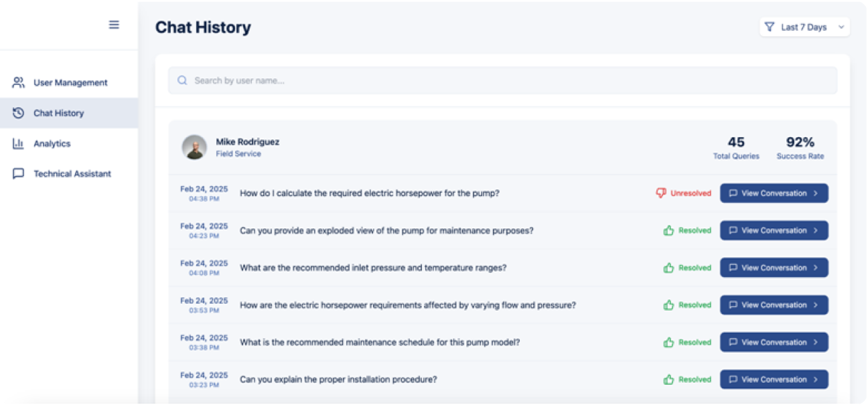The width and height of the screenshot is (868, 405).
Task: Open the hamburger menu at the top left
Action: [x=113, y=25]
